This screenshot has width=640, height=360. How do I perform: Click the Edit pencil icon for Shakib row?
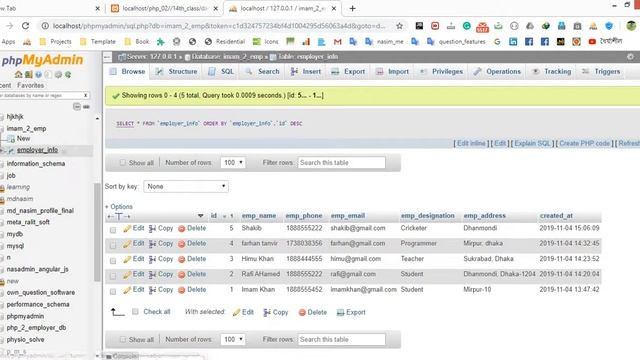point(127,229)
